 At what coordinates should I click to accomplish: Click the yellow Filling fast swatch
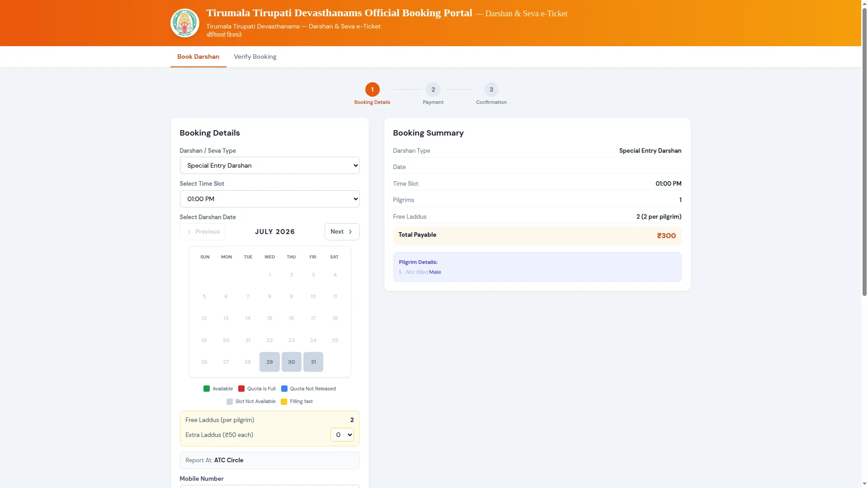pyautogui.click(x=284, y=402)
